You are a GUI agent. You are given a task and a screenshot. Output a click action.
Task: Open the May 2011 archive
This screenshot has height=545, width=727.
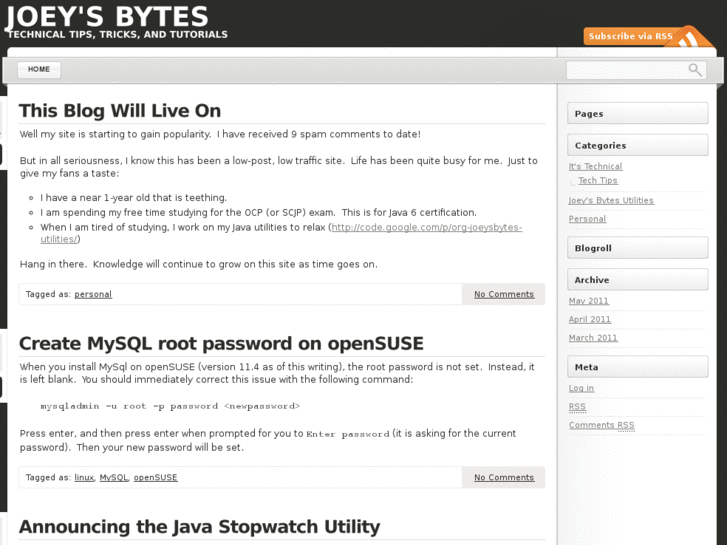[x=588, y=301]
